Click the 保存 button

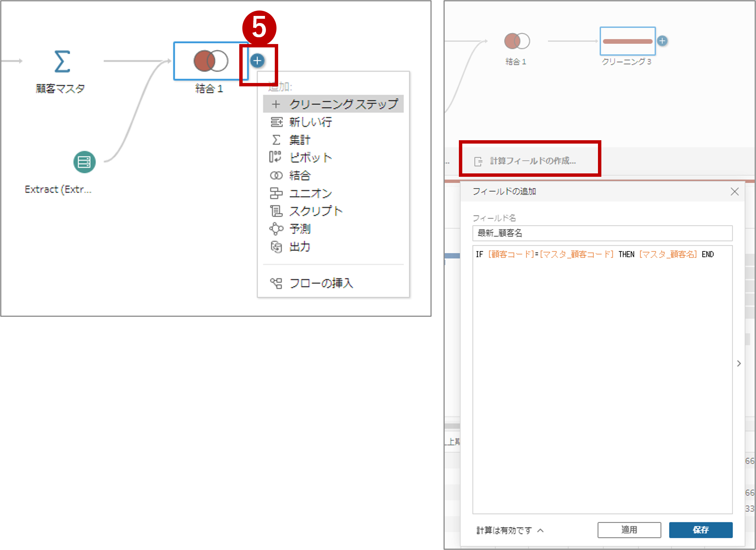701,530
